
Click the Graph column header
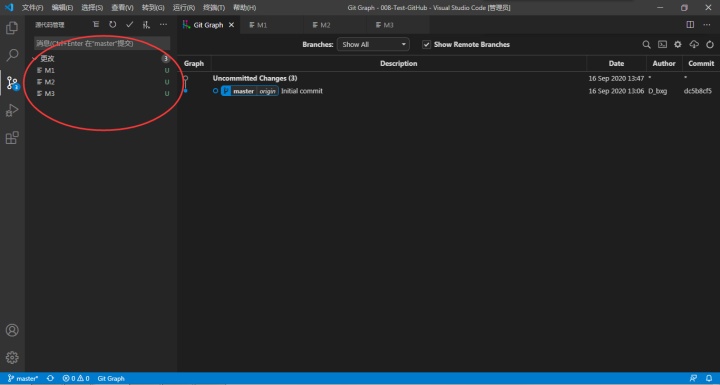[x=194, y=63]
